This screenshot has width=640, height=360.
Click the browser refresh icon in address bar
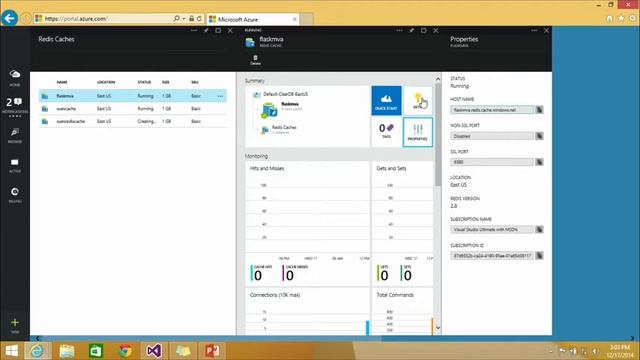click(x=199, y=19)
